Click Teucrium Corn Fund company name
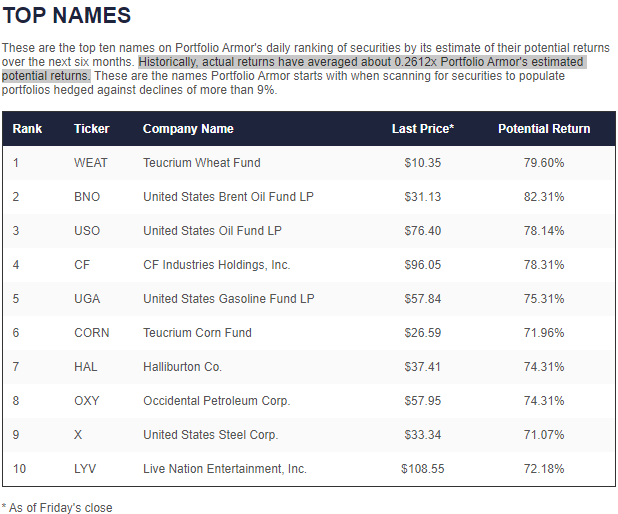This screenshot has width=618, height=514. click(197, 333)
